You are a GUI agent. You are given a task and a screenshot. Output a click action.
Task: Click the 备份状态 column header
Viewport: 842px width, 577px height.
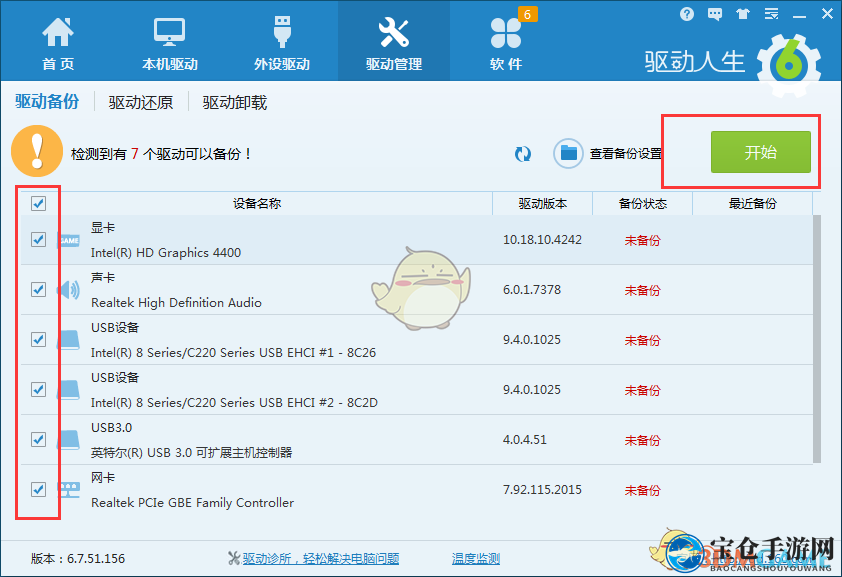coord(643,203)
